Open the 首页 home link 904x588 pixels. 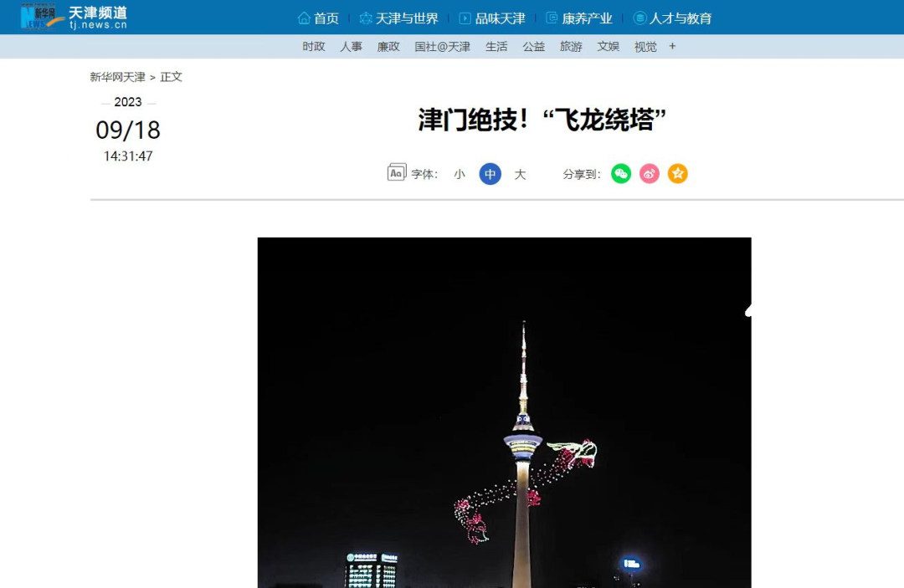[x=326, y=18]
